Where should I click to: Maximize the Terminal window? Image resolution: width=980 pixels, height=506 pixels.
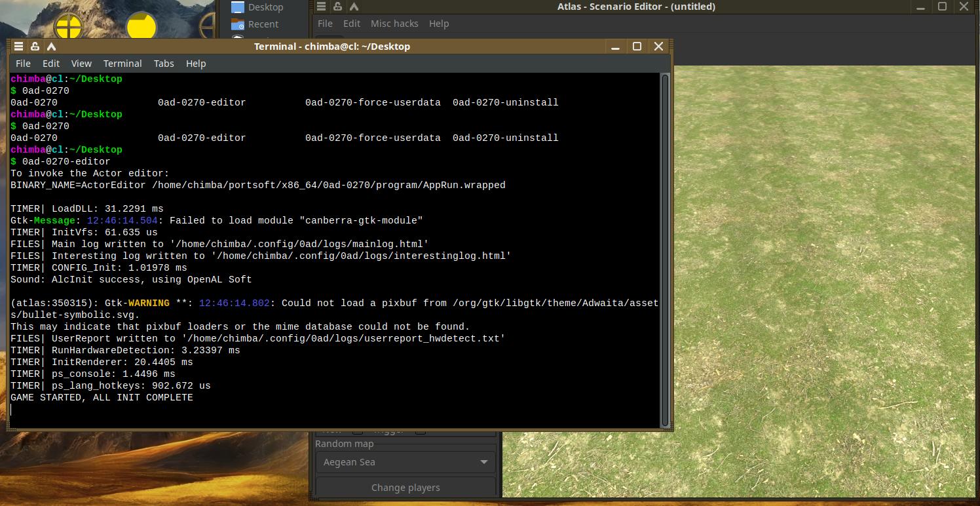(x=637, y=47)
